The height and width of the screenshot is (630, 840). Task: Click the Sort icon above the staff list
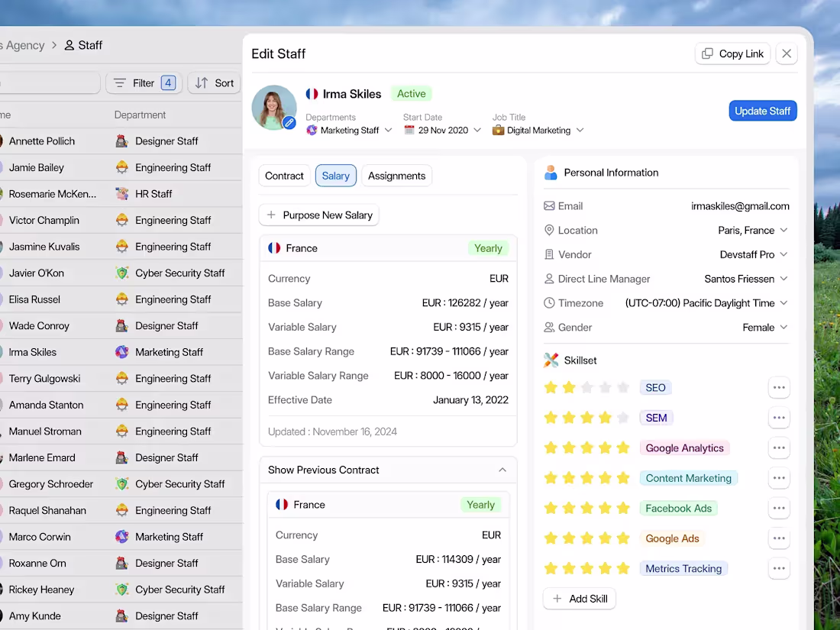coord(199,82)
